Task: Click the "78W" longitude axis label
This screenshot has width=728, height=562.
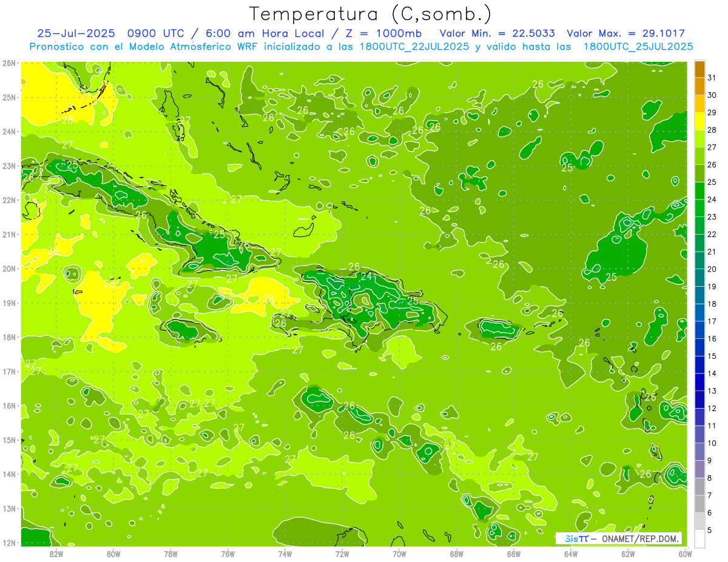Action: point(170,554)
